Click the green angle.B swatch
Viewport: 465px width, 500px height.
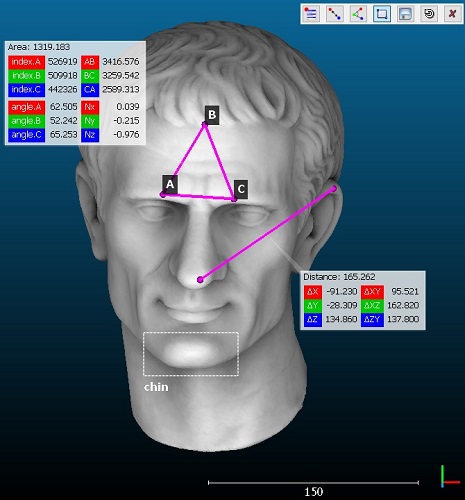click(x=26, y=121)
